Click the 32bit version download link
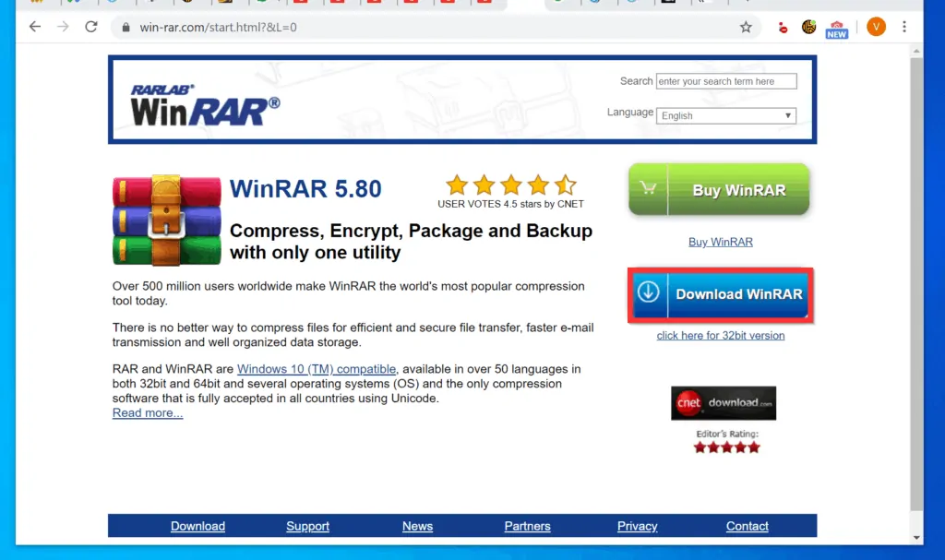945x560 pixels. [720, 335]
